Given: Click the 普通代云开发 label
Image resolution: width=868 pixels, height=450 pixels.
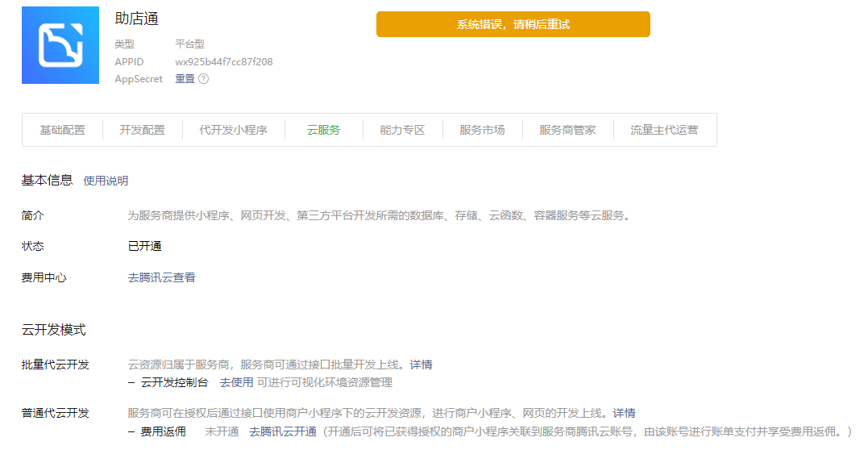Looking at the screenshot, I should pos(56,413).
